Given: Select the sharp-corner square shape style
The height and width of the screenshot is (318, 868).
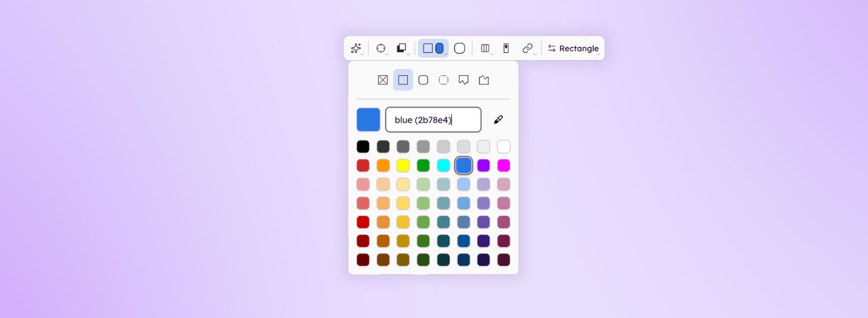Looking at the screenshot, I should tap(403, 80).
